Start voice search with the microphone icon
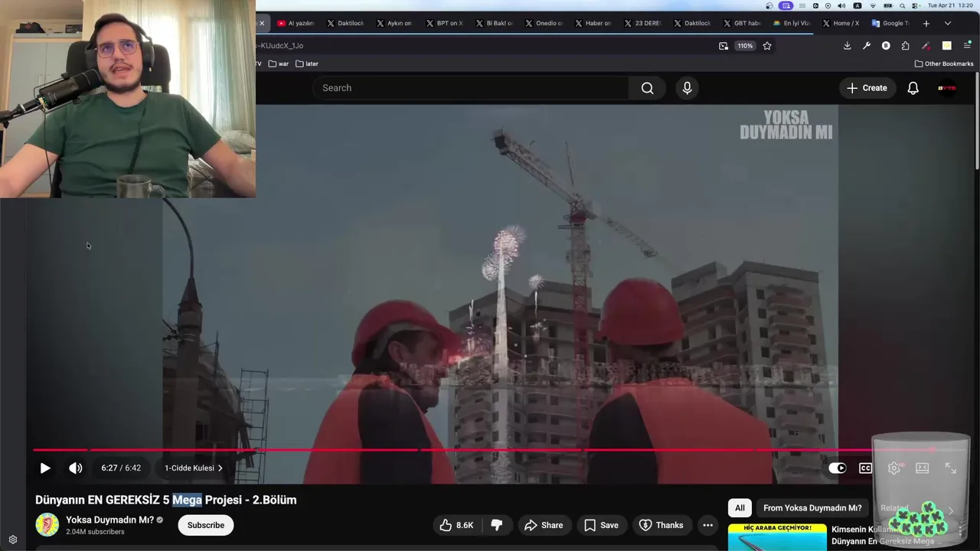This screenshot has width=980, height=551. click(x=687, y=88)
